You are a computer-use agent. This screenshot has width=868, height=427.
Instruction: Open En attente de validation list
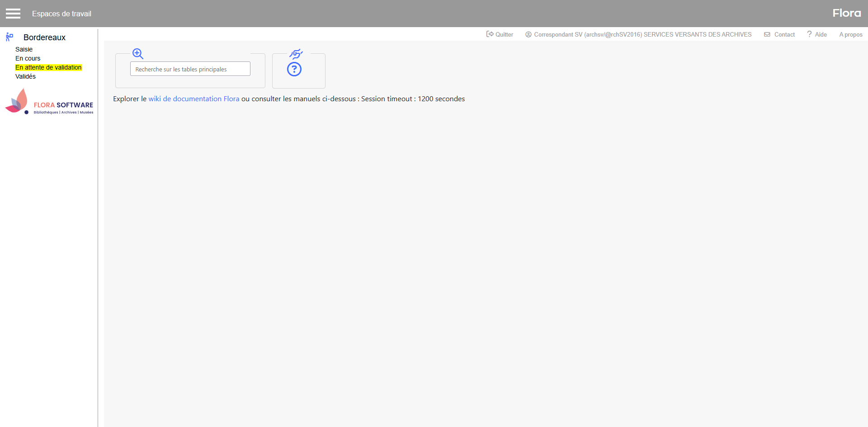48,67
